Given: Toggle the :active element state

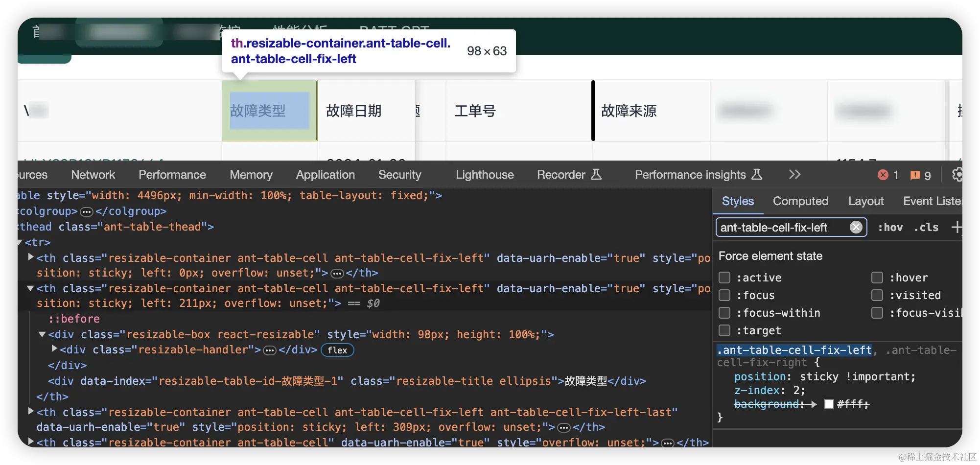Looking at the screenshot, I should pyautogui.click(x=724, y=278).
